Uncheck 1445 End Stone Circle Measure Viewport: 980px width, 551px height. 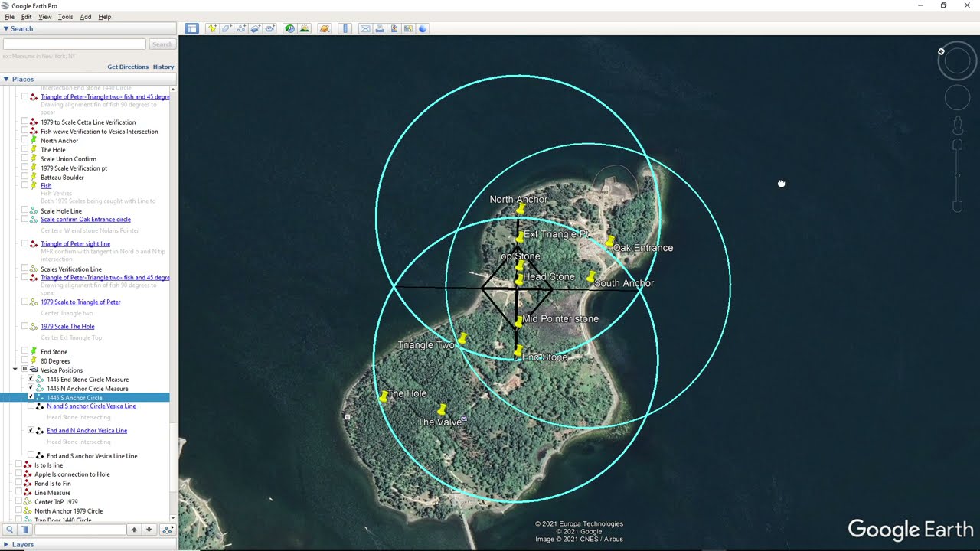pyautogui.click(x=31, y=379)
